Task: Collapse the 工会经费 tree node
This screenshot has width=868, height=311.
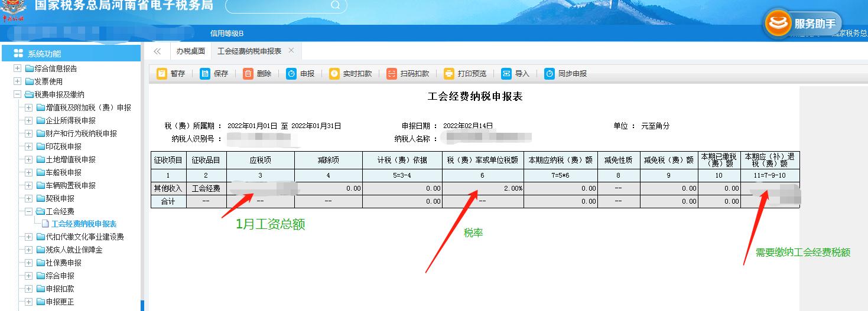Action: coord(28,211)
